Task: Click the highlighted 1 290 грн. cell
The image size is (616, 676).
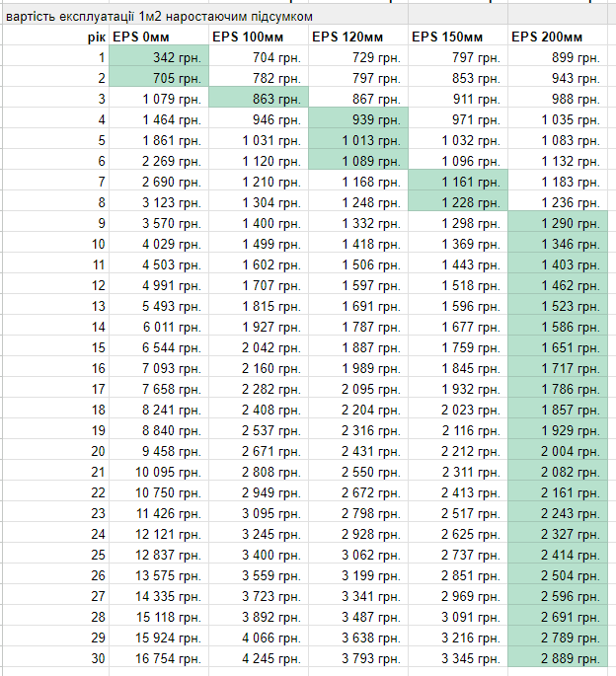Action: point(558,223)
